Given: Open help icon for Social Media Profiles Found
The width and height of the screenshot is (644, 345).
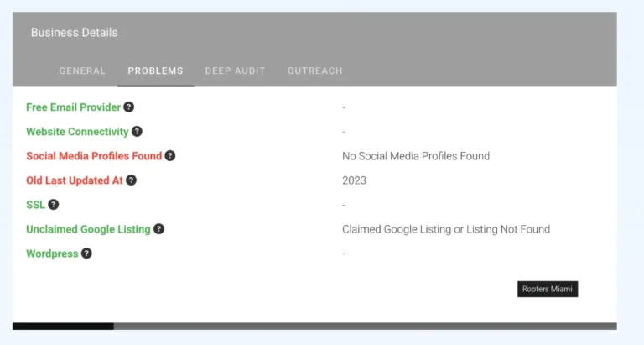Looking at the screenshot, I should [x=169, y=156].
